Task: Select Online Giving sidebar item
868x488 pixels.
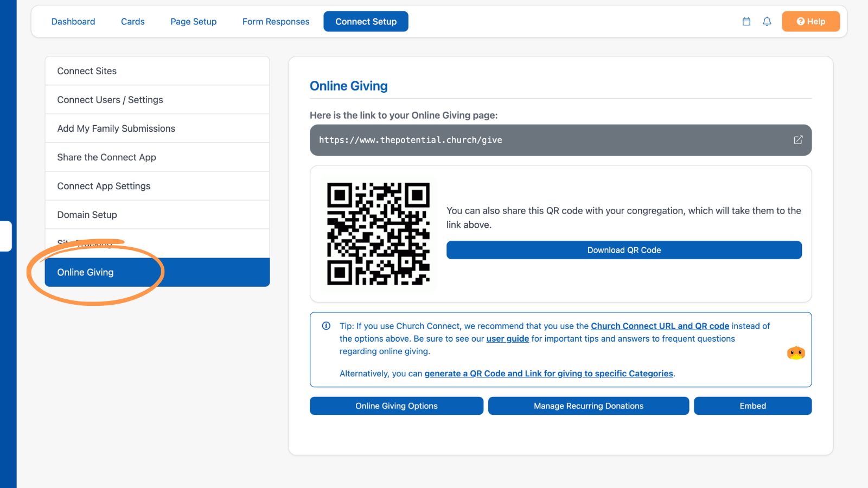Action: pos(157,272)
